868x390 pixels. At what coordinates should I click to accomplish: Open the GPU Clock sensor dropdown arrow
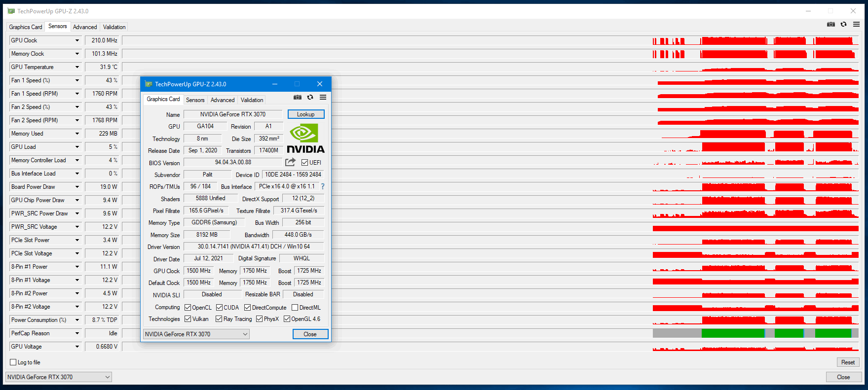[77, 40]
